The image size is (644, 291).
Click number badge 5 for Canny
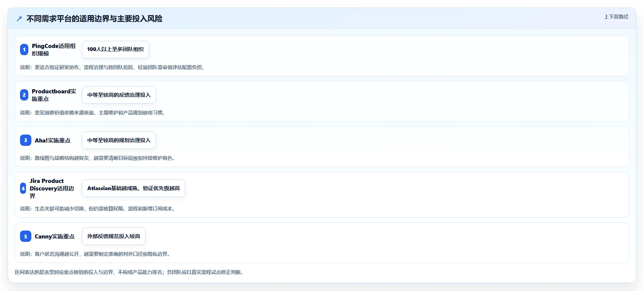pos(26,236)
